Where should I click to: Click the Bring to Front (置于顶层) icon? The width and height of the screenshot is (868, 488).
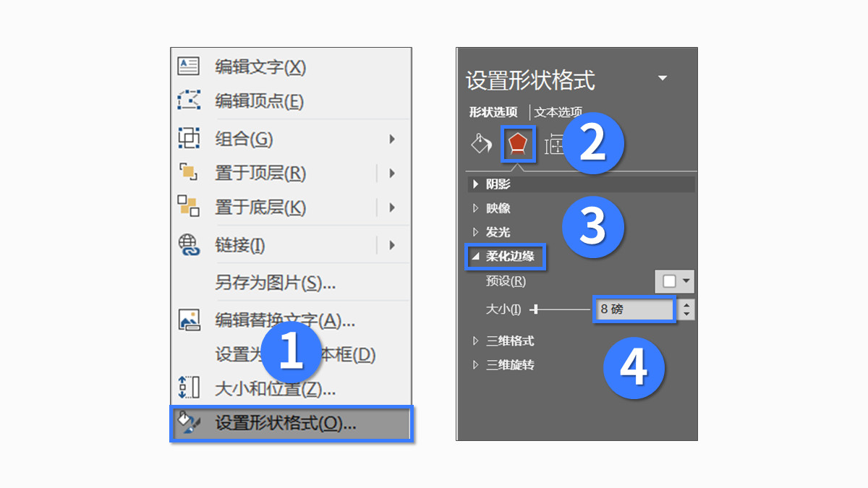(x=189, y=173)
